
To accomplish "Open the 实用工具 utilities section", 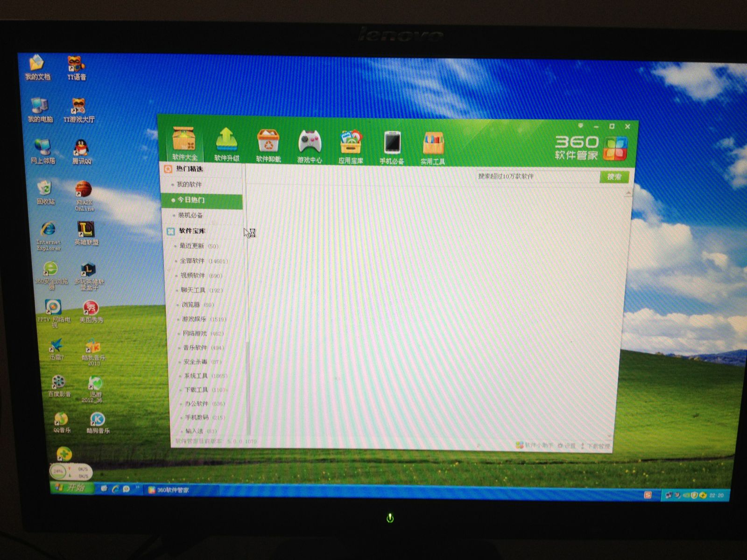I will 433,148.
